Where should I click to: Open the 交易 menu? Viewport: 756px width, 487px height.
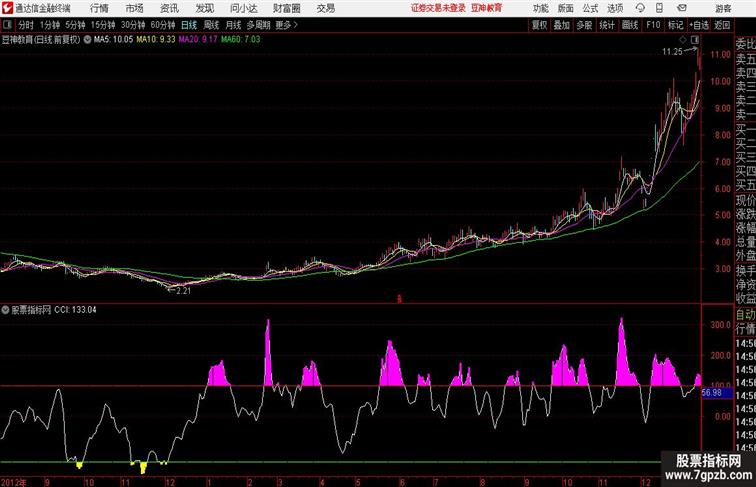[326, 8]
